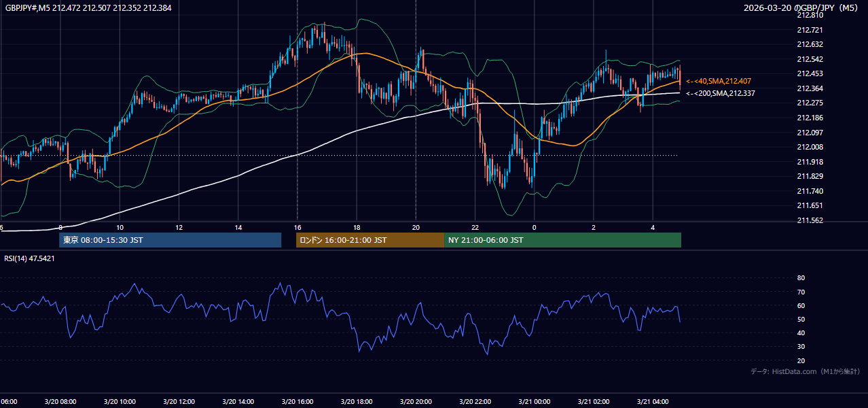Viewport: 868px width, 408px height.
Task: Click the NY 21:00-06:00 JST session bar
Action: 562,240
